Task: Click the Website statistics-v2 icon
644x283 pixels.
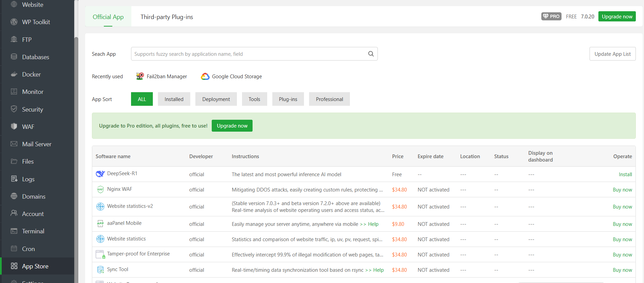Action: [x=100, y=206]
